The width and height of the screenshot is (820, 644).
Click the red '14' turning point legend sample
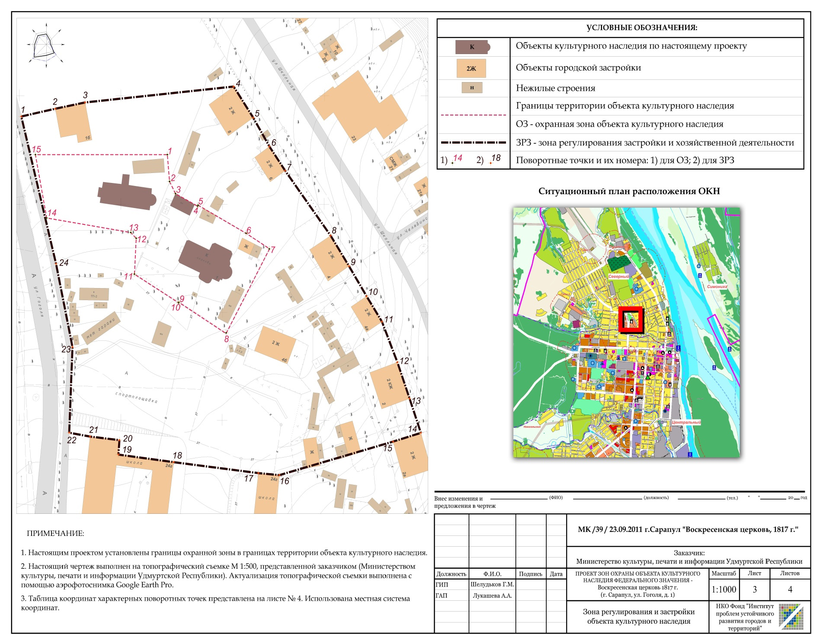click(457, 159)
